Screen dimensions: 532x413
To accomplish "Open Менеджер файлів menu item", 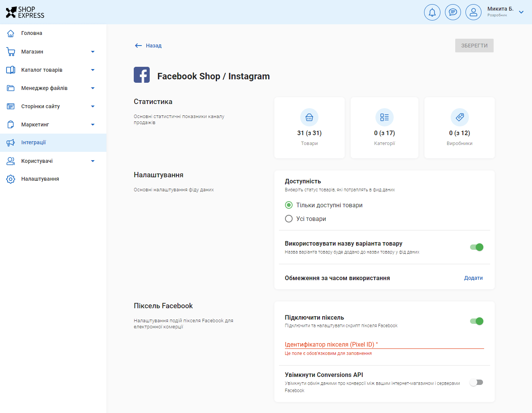I will tap(53, 88).
